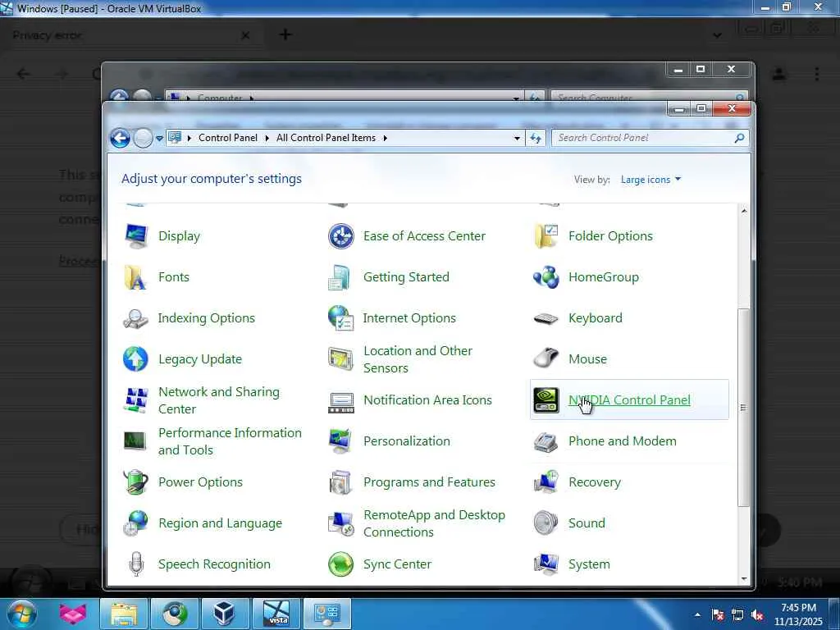The width and height of the screenshot is (840, 630).
Task: Expand arrow after Control Panel breadcrumb
Action: pos(267,138)
